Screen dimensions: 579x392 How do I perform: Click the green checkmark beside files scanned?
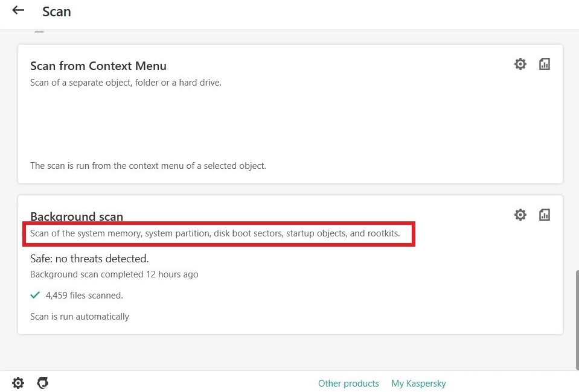click(x=35, y=295)
